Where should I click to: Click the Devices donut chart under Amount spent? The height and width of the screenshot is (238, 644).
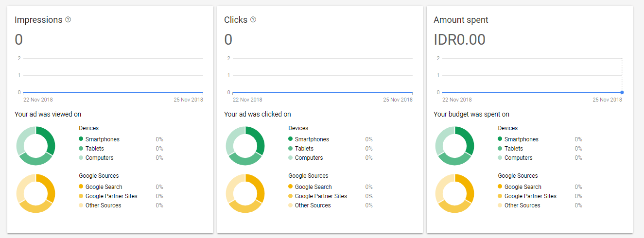455,146
